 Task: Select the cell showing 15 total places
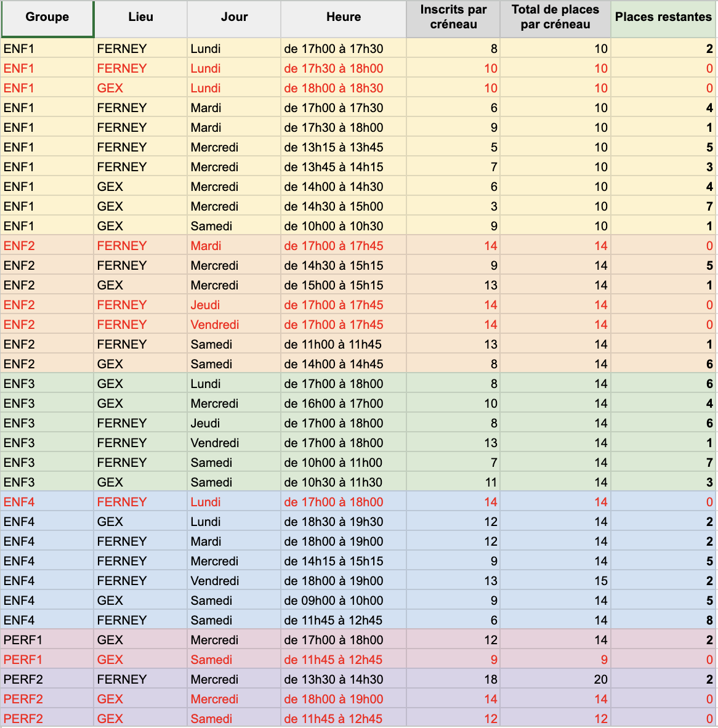click(x=555, y=580)
